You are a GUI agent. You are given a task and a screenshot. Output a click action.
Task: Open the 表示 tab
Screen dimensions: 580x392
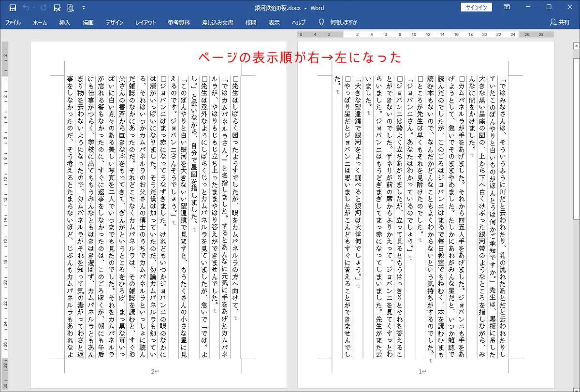pos(274,23)
